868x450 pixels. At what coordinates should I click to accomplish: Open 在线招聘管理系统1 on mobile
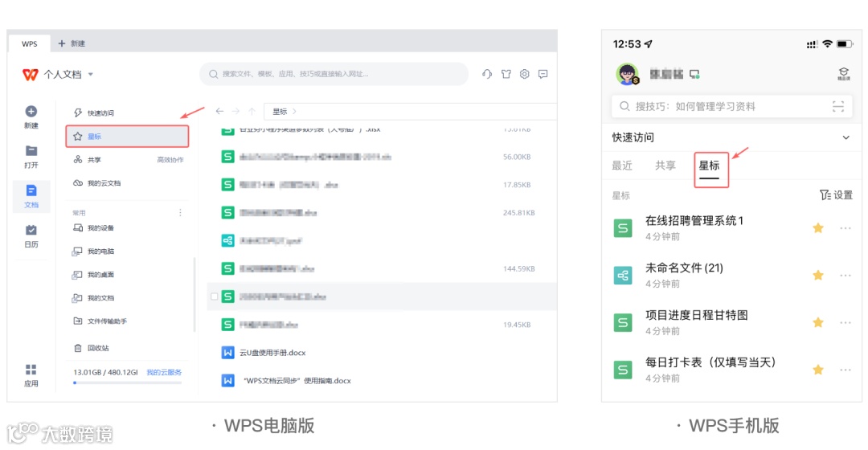[694, 221]
